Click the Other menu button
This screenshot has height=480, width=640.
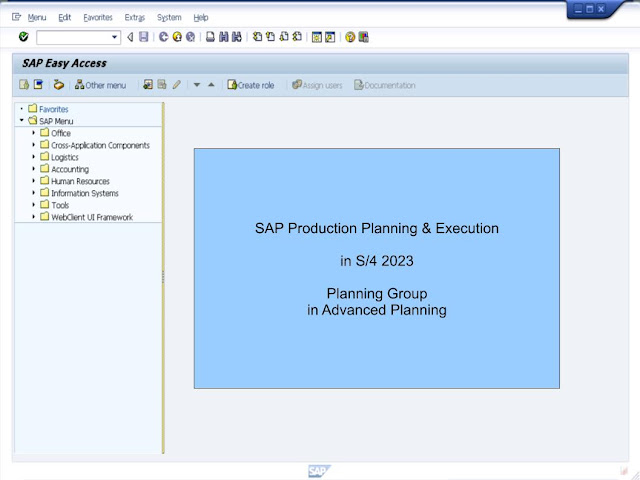[100, 85]
